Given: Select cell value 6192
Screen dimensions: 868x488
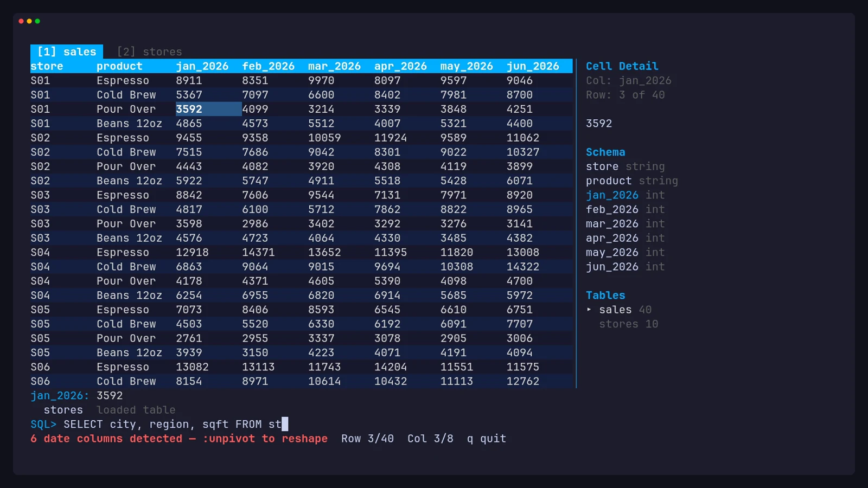Looking at the screenshot, I should pyautogui.click(x=387, y=324).
